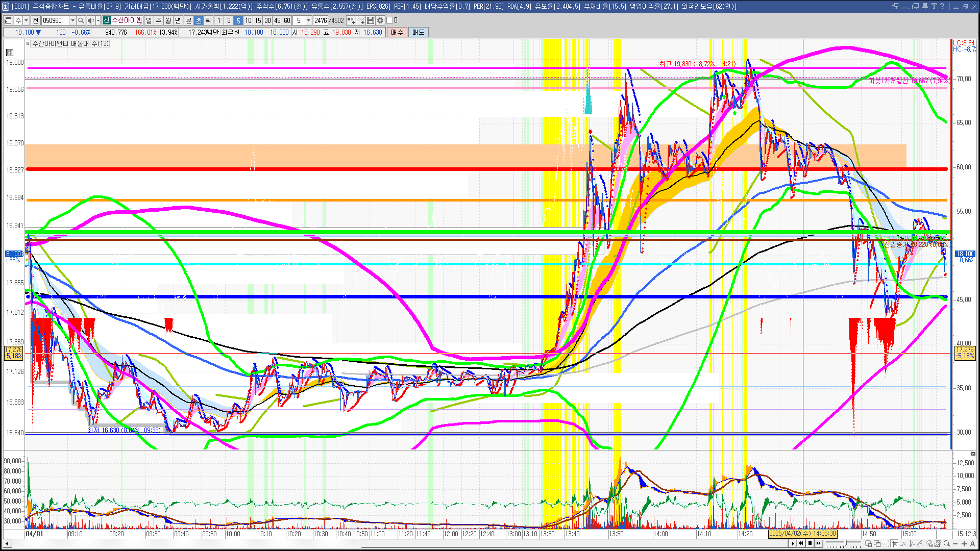Click the 매도 sell button
Screen dimensions: 980x551
pos(418,32)
